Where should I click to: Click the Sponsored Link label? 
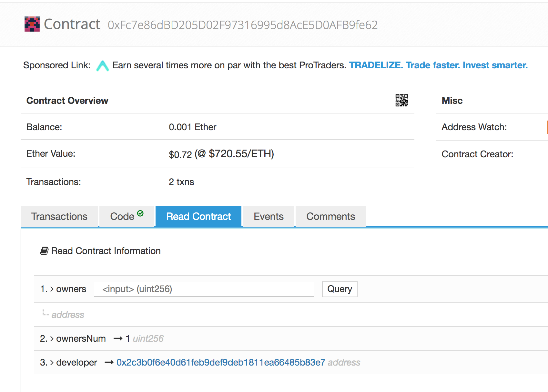pos(57,65)
